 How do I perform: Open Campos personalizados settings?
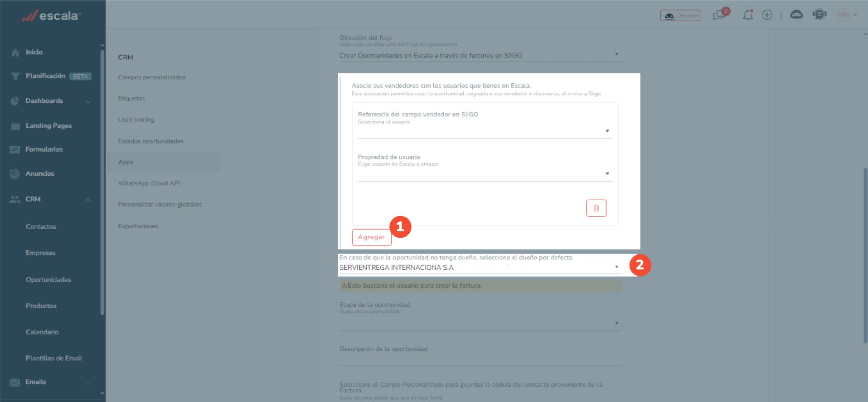pos(152,77)
